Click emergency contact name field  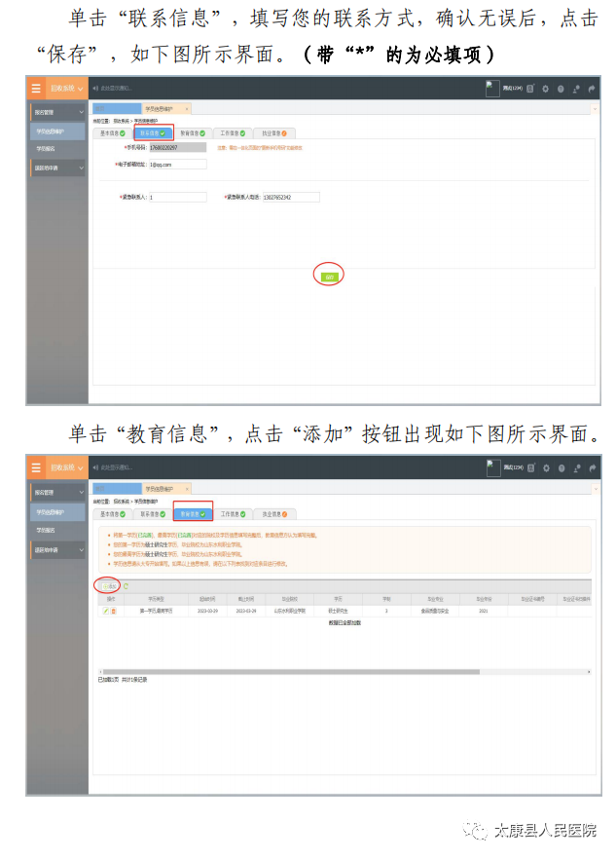coord(178,197)
